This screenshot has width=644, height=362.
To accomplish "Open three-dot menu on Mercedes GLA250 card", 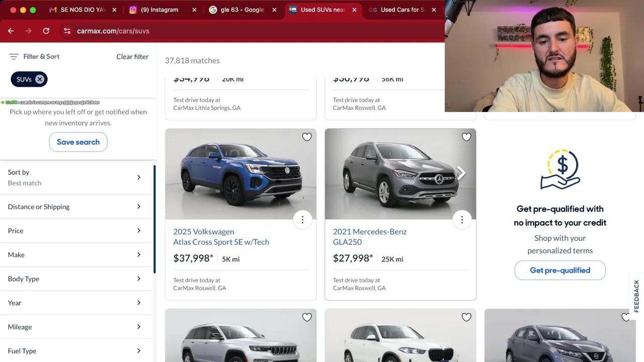I will tap(462, 220).
